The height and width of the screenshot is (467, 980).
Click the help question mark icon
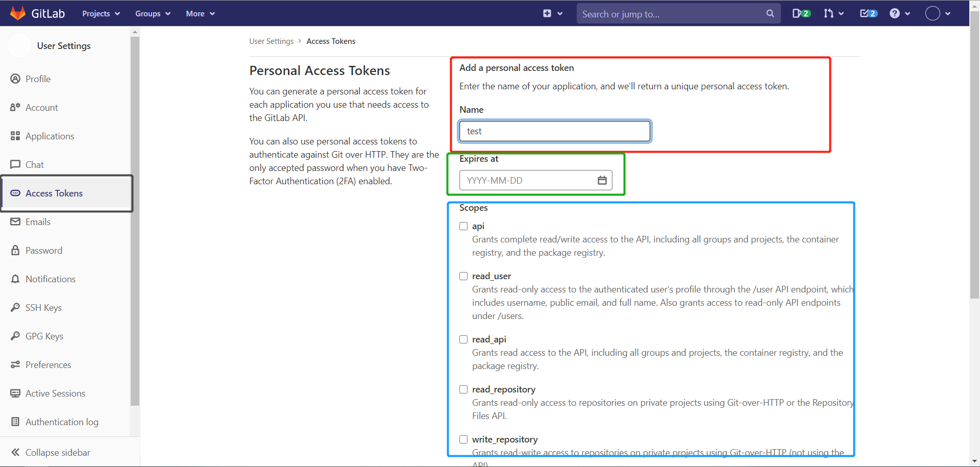895,14
